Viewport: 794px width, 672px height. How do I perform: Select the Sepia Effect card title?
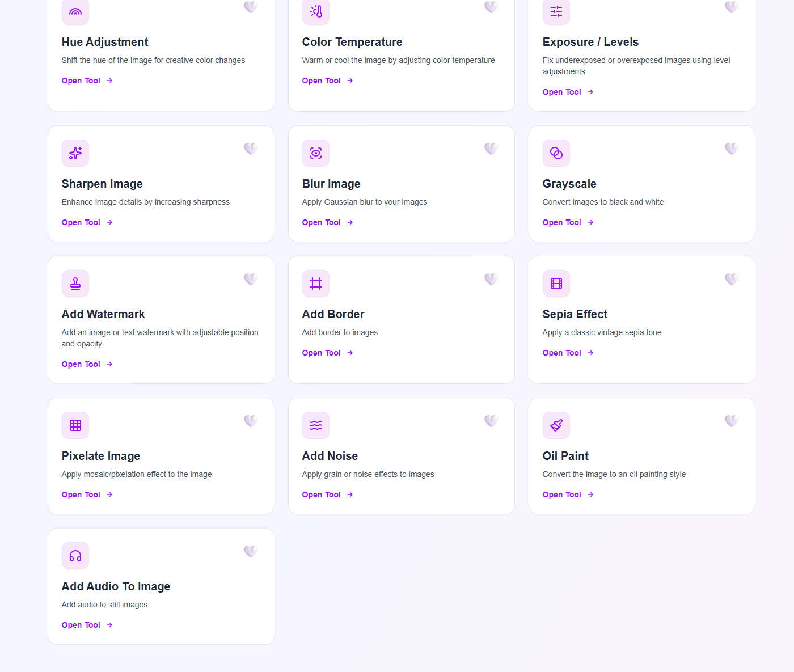click(x=575, y=314)
